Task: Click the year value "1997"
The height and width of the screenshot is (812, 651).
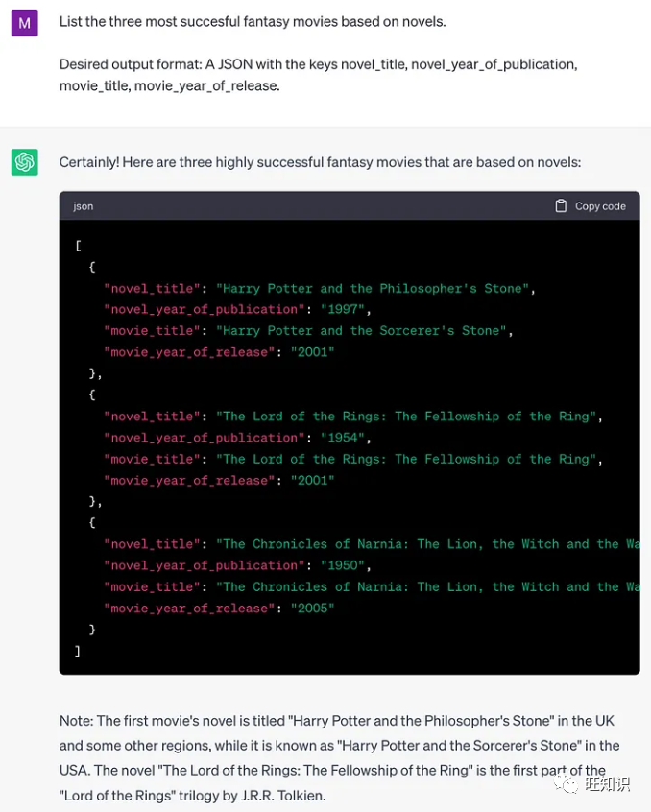Action: (x=343, y=310)
